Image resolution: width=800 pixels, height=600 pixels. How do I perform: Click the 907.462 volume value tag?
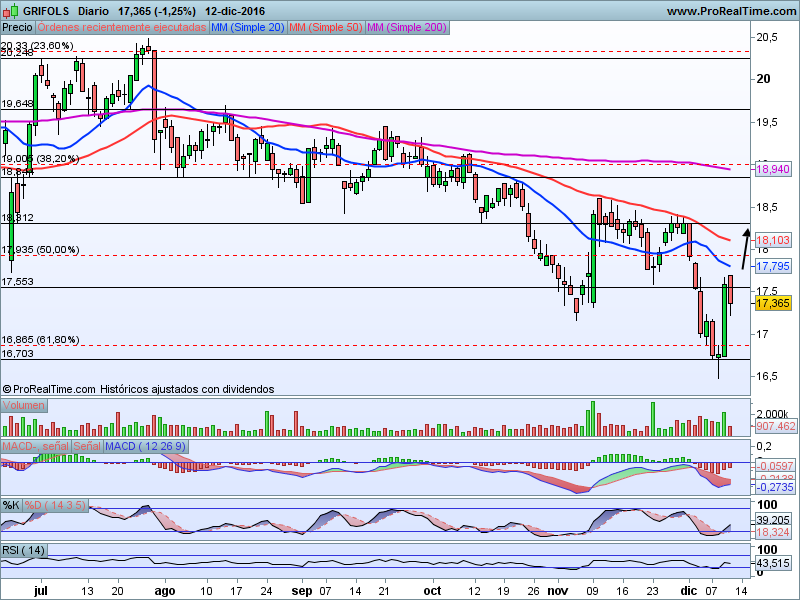click(776, 426)
